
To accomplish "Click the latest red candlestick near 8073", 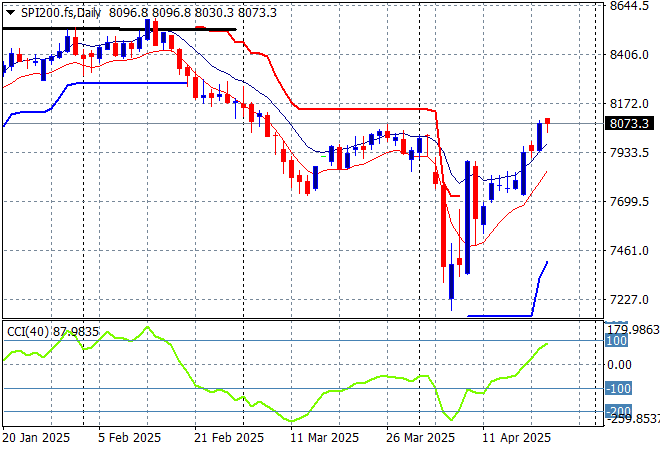I will tap(547, 122).
